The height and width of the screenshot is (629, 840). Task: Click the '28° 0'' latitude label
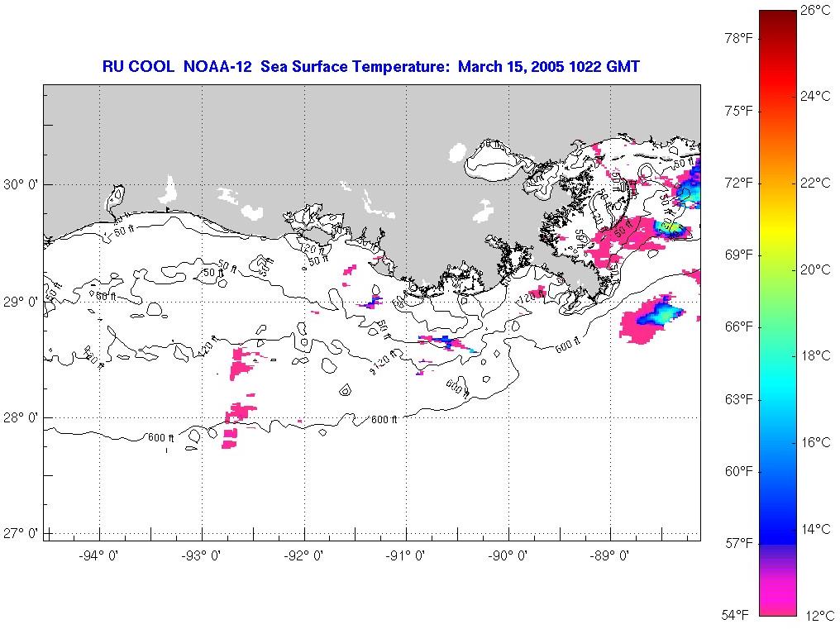pyautogui.click(x=21, y=417)
